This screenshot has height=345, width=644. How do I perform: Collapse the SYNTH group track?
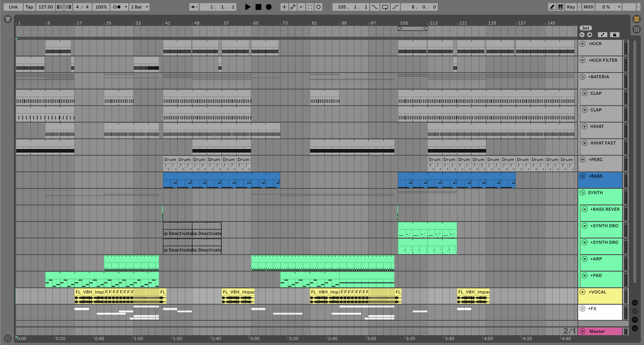coord(582,193)
